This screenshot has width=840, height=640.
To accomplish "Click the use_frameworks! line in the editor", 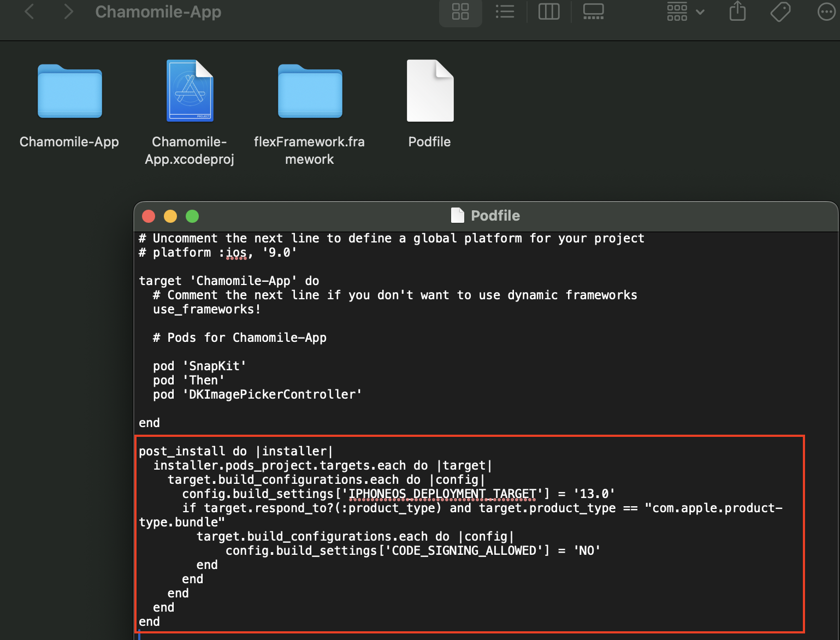I will (x=206, y=310).
